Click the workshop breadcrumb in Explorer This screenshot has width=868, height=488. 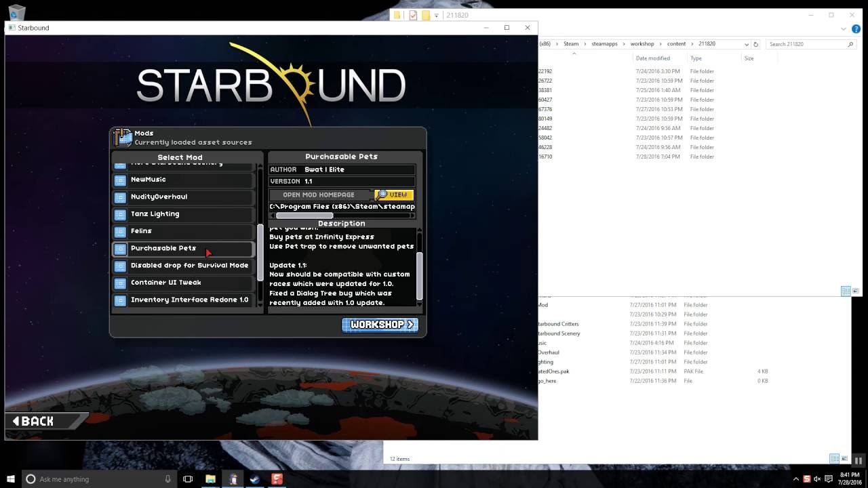[642, 44]
